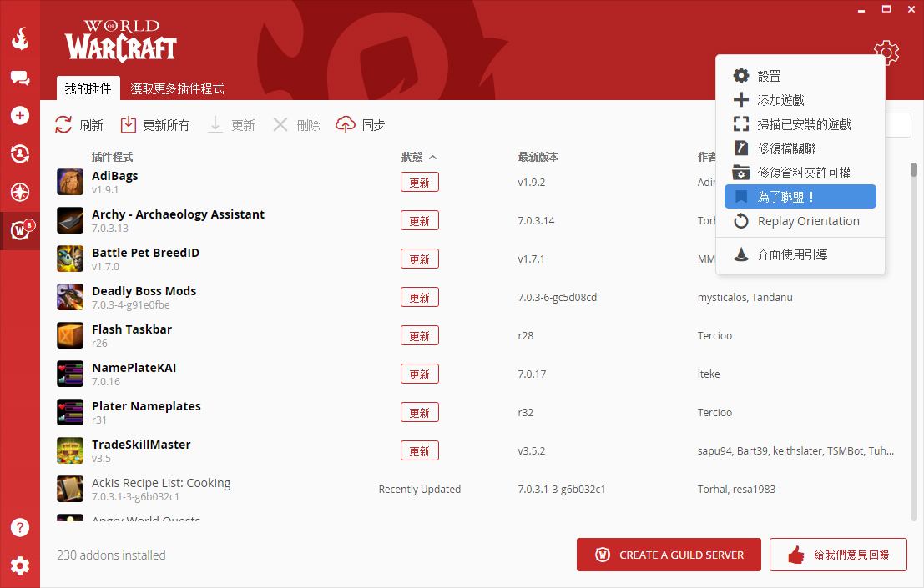Click the Archy addon icon

(70, 220)
